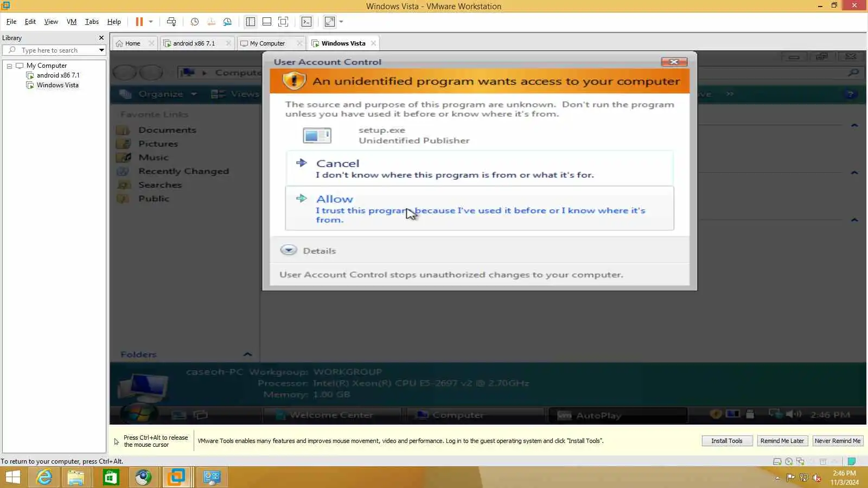Open the power options dropdown arrow beside pause
The width and height of the screenshot is (868, 488).
[x=151, y=22]
